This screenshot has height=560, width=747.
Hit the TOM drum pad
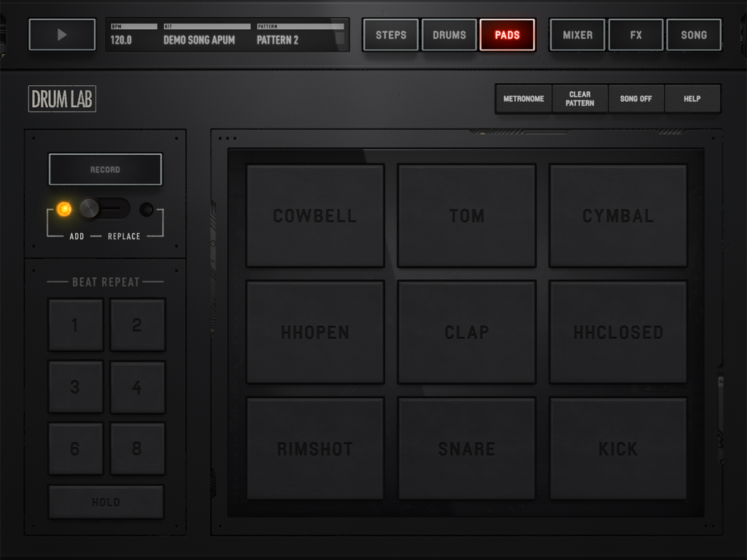[466, 215]
